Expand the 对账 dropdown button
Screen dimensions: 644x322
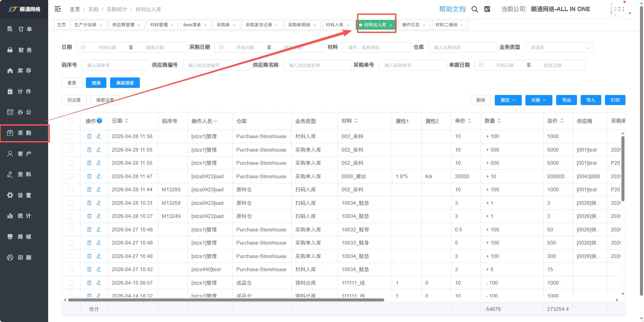tap(539, 100)
